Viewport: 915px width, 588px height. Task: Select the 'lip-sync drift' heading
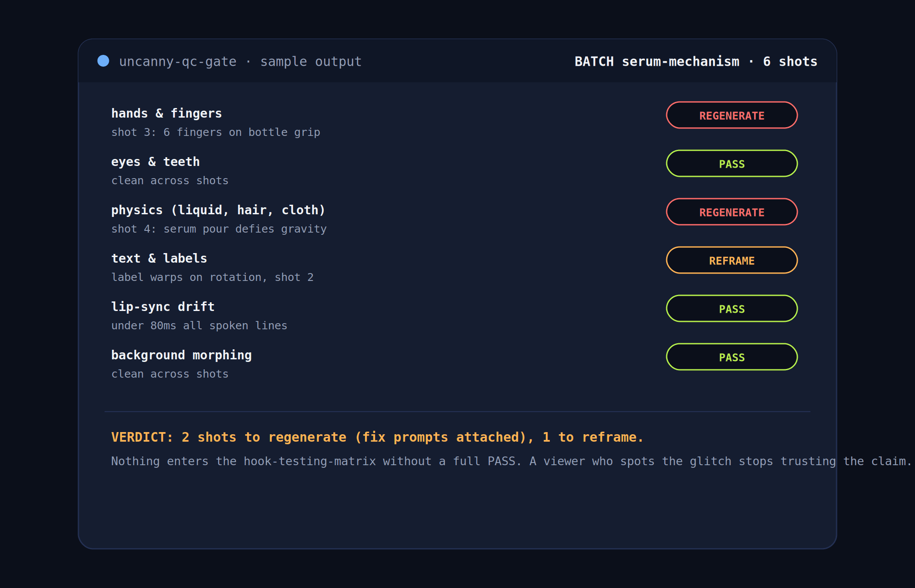coord(163,307)
